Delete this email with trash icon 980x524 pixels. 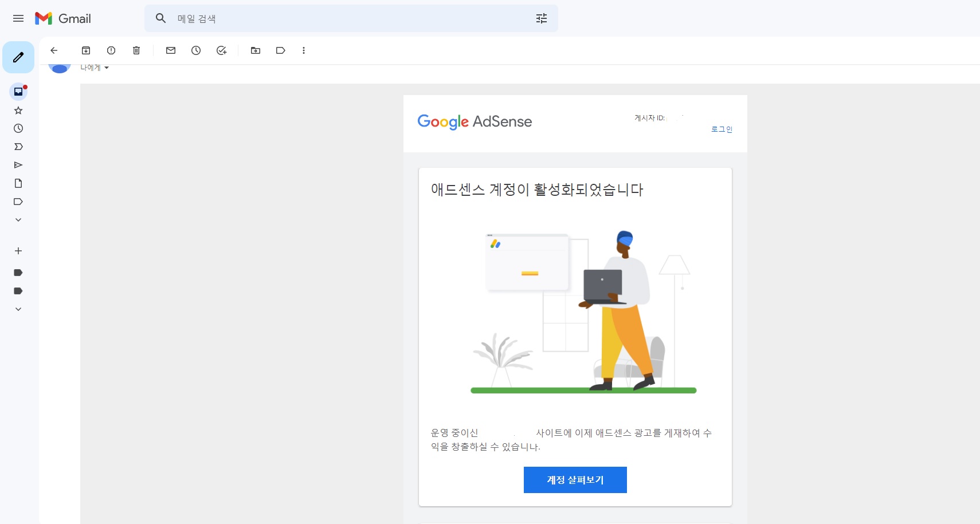point(136,50)
